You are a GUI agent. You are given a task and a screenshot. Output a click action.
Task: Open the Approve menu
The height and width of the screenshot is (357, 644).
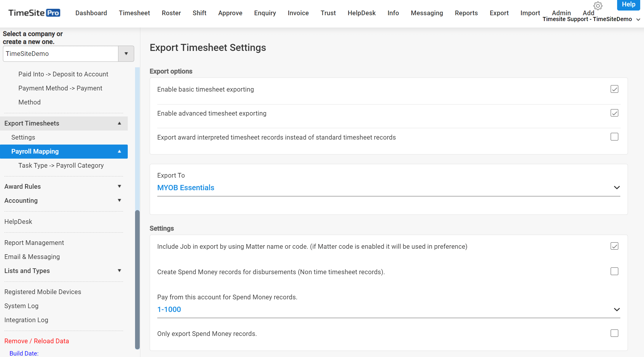(x=230, y=13)
